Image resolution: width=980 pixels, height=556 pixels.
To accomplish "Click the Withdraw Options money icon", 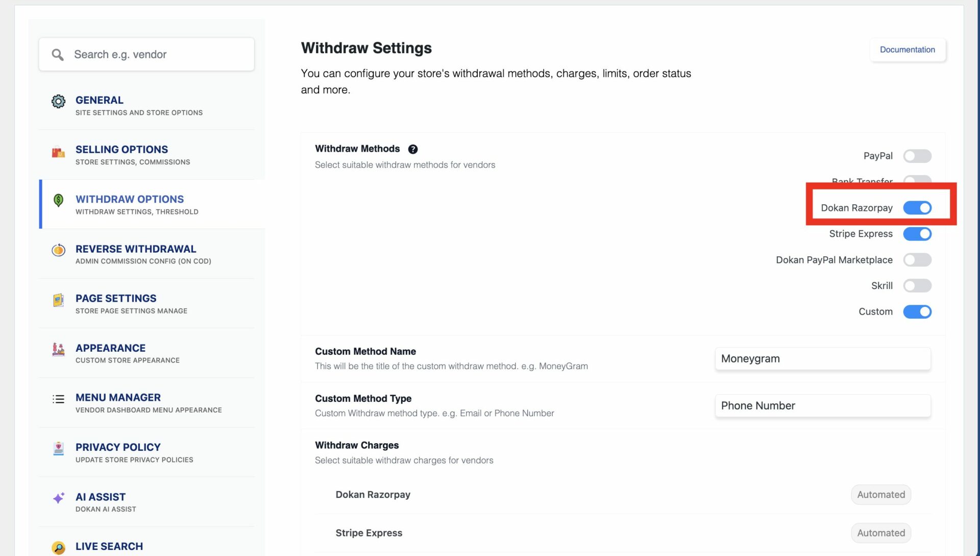I will (58, 200).
